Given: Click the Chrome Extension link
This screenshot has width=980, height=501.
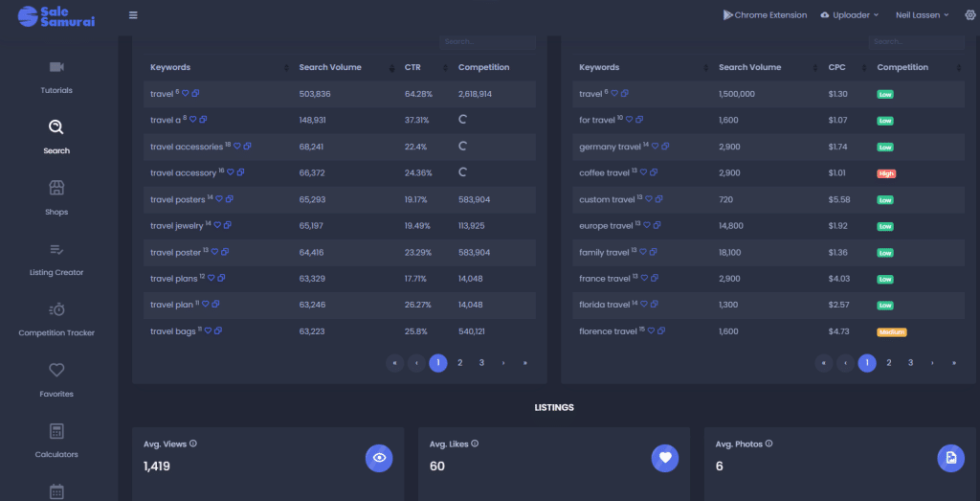Looking at the screenshot, I should click(x=765, y=15).
